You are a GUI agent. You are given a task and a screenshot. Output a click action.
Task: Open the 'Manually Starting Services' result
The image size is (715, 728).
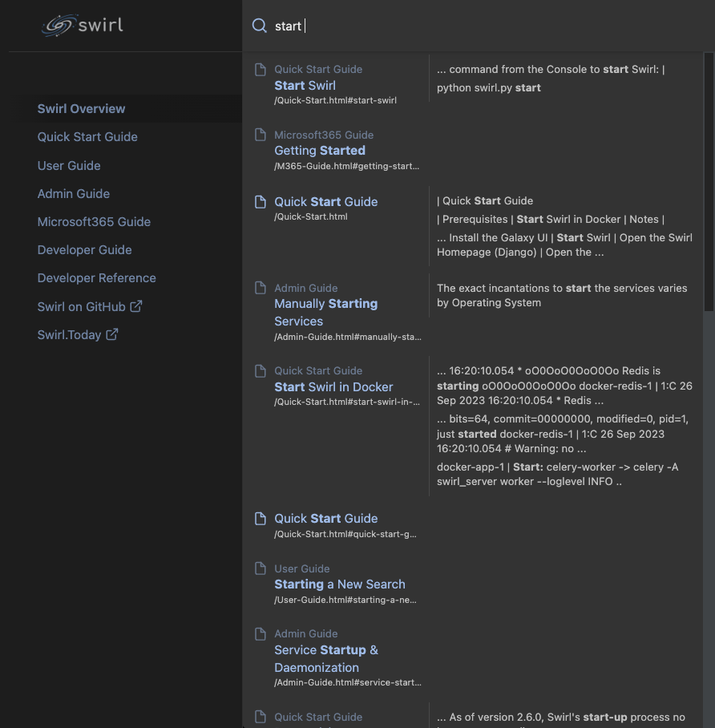325,313
